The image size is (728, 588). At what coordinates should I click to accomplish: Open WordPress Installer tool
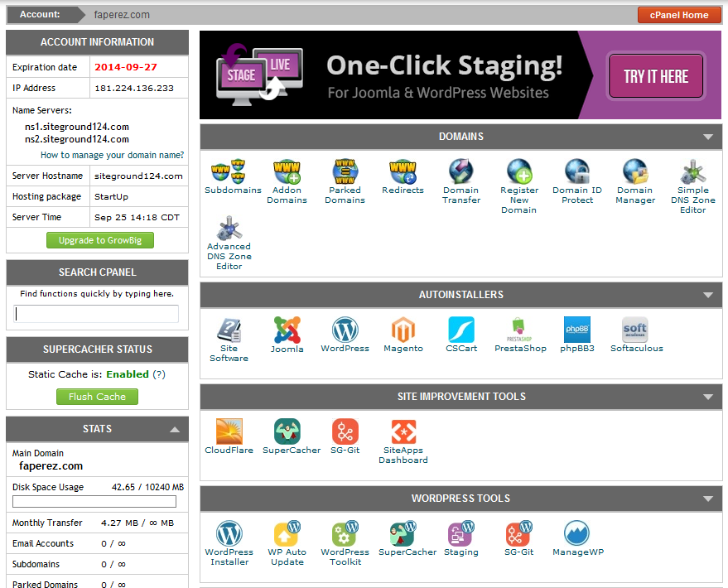(x=229, y=543)
